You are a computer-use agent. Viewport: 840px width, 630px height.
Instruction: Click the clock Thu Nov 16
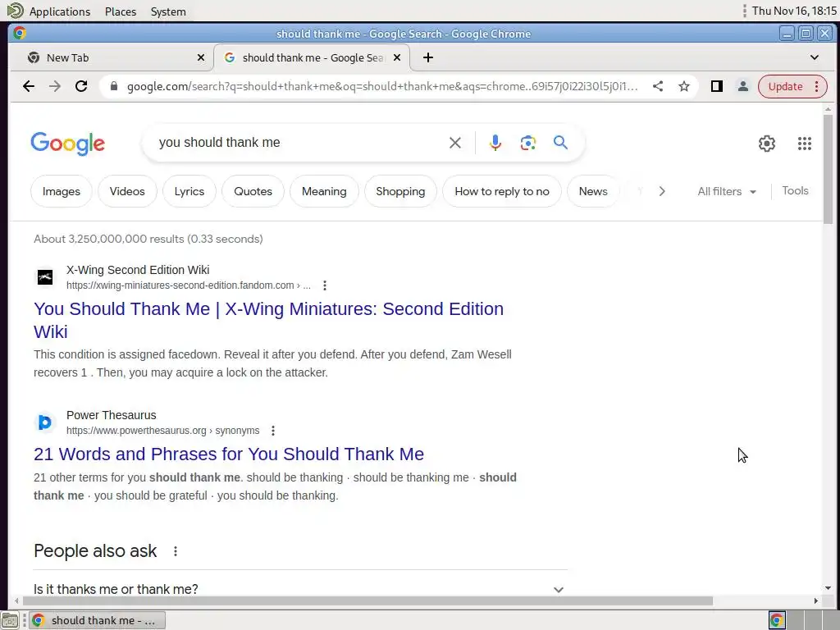794,11
